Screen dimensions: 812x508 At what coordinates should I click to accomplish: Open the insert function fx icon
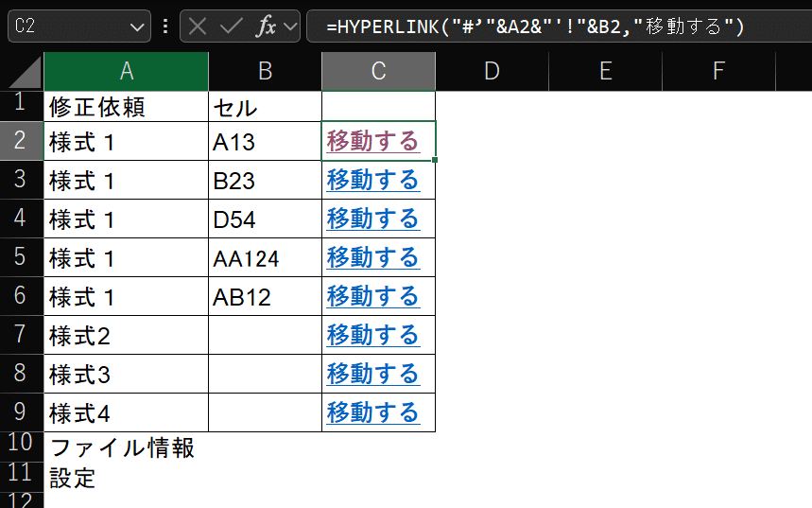[267, 26]
